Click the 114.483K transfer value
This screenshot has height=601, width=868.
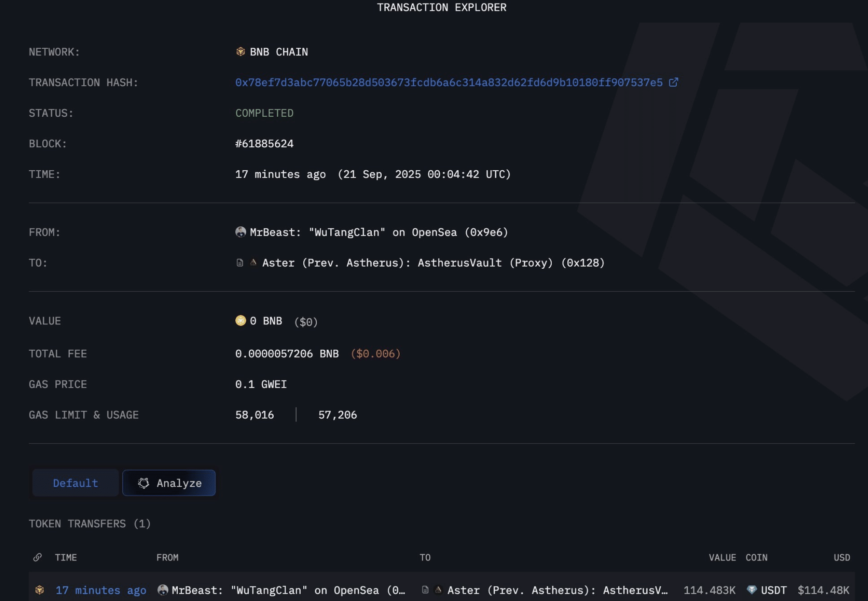coord(709,590)
